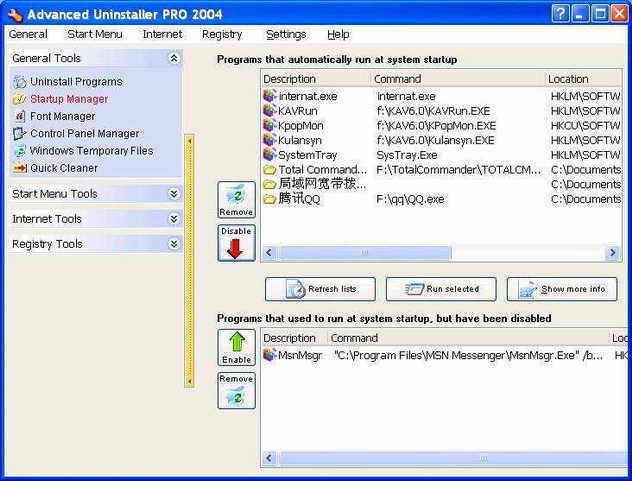Select Font Manager tool
Image resolution: width=632 pixels, height=481 pixels.
pyautogui.click(x=62, y=116)
